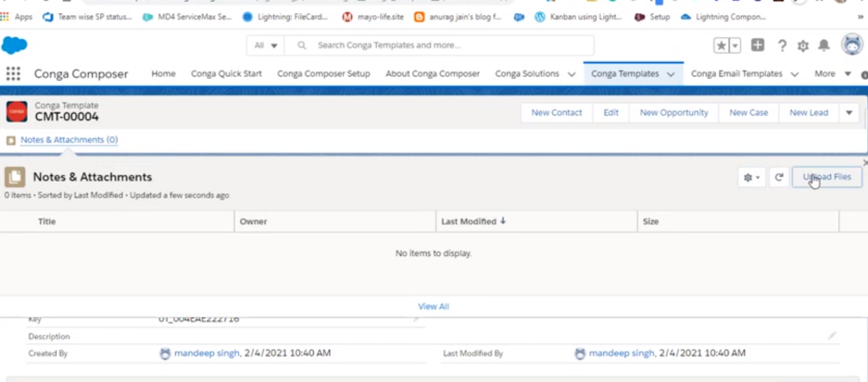Go to the Conga Solutions tab
This screenshot has height=382, width=868.
527,74
